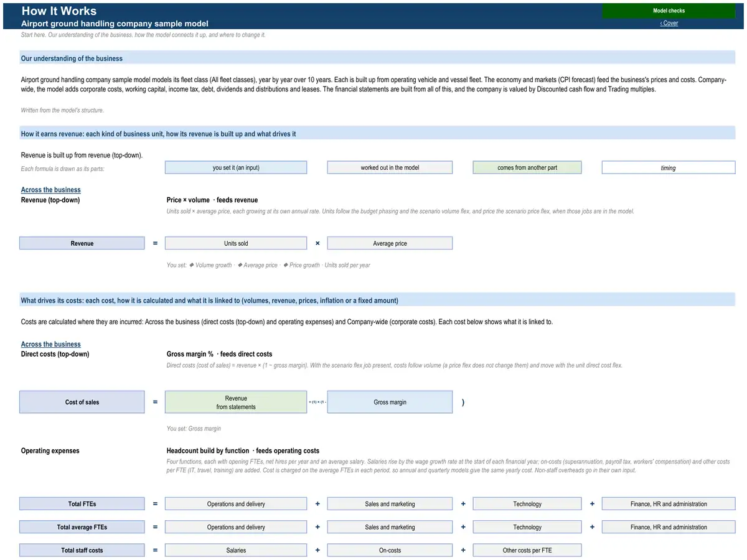Select the 'timing' legend box
This screenshot has width=747, height=560.
tap(669, 167)
